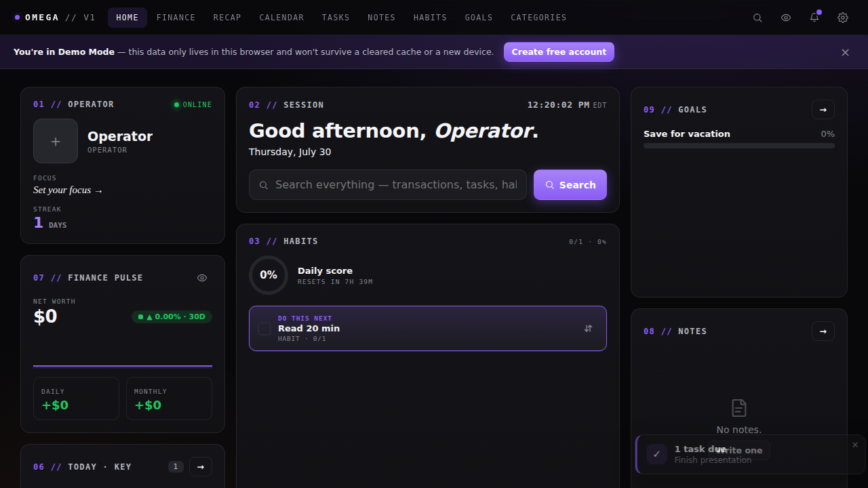
Task: Toggle privacy eye icon in top bar
Action: 786,18
